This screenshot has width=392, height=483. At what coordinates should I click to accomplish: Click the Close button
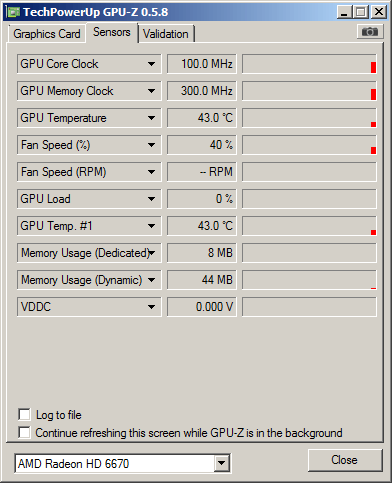[x=345, y=460]
